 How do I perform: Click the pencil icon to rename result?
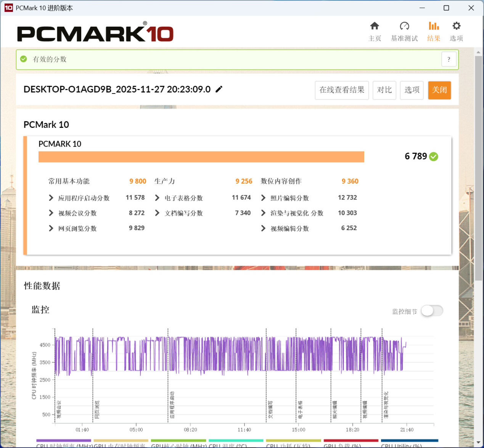(x=219, y=89)
